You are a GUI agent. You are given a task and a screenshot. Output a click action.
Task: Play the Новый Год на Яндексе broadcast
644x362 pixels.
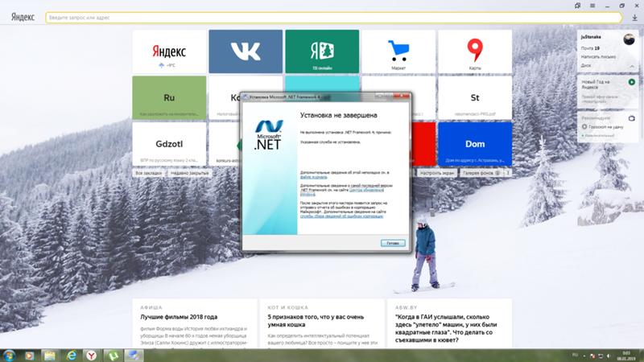[632, 82]
